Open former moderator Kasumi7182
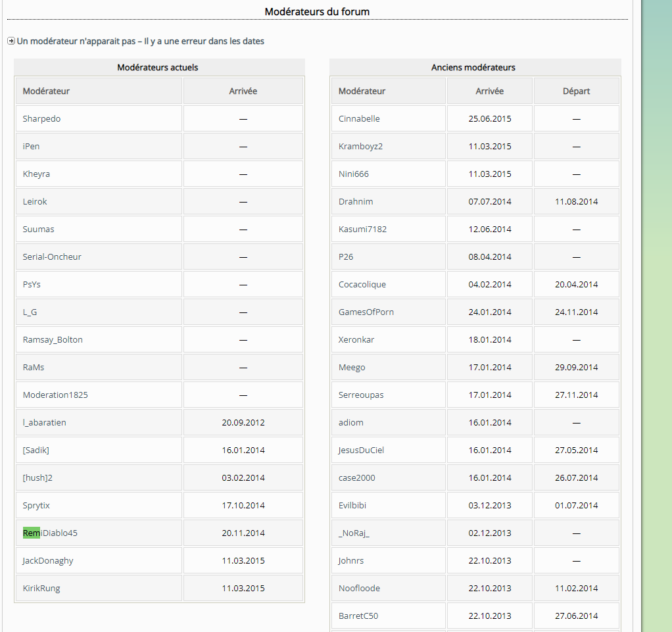The height and width of the screenshot is (632, 672). (362, 229)
